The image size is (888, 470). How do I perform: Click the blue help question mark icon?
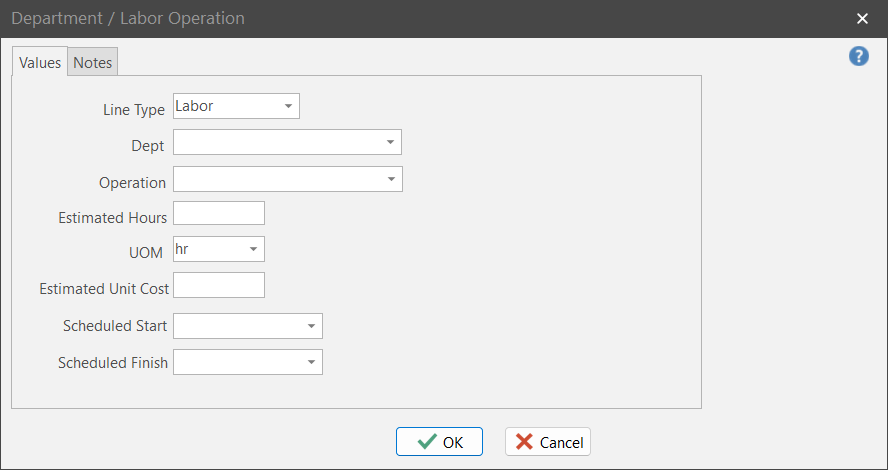point(858,56)
